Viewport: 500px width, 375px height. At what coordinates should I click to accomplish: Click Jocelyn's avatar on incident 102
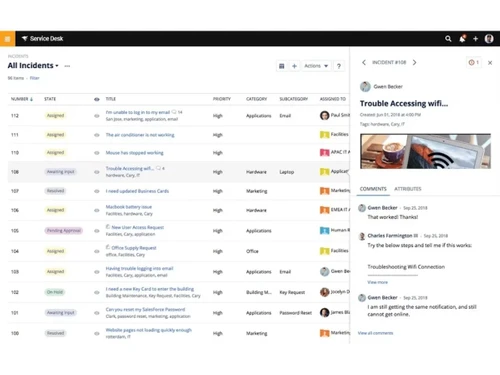tap(324, 292)
